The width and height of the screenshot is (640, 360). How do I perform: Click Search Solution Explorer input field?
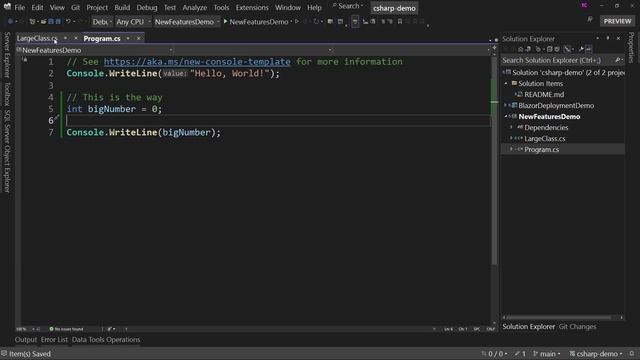557,60
